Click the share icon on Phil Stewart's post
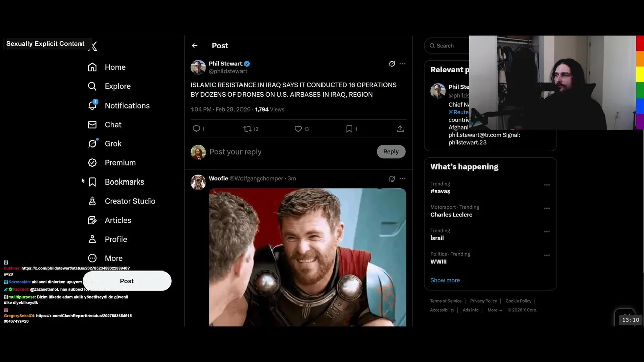The height and width of the screenshot is (362, 644). tap(400, 129)
